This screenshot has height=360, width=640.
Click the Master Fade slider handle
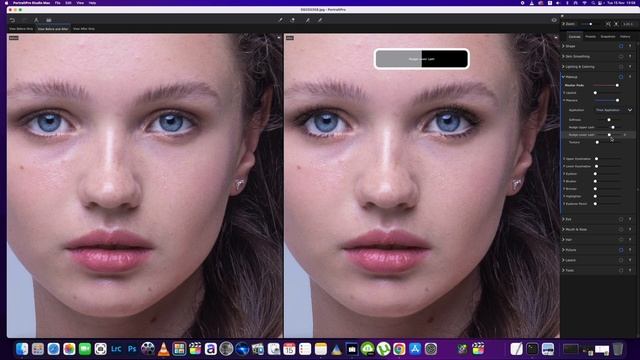pyautogui.click(x=617, y=85)
